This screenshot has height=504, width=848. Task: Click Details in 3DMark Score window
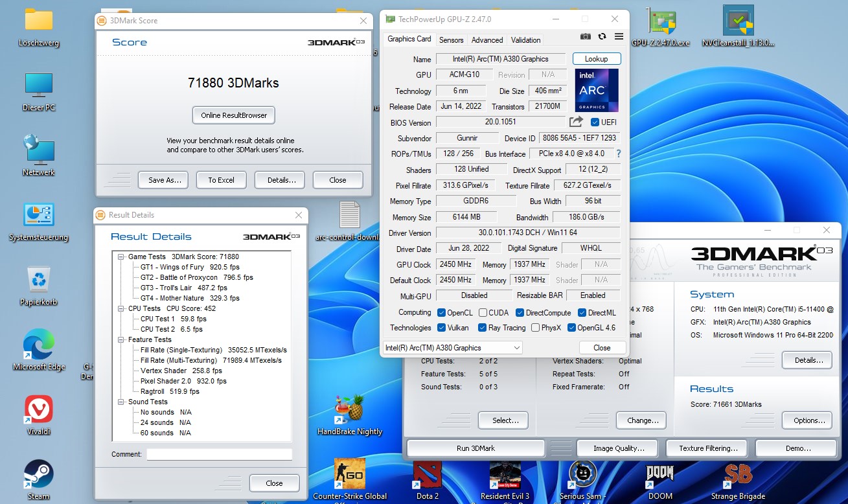[x=281, y=180]
